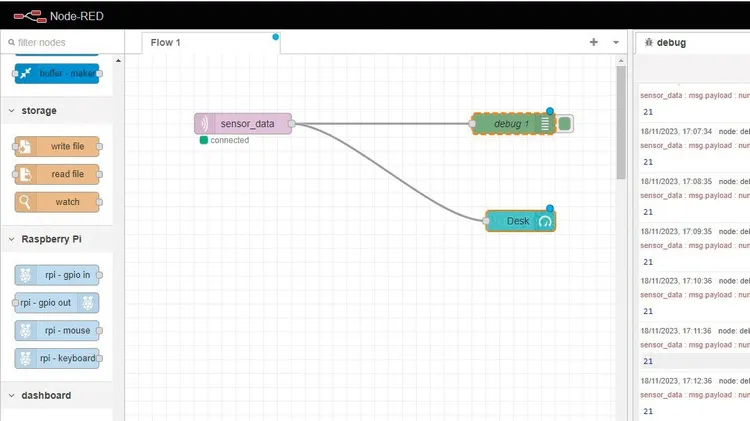This screenshot has height=421, width=750.
Task: Click the palette scroll up arrow
Action: pyautogui.click(x=118, y=61)
